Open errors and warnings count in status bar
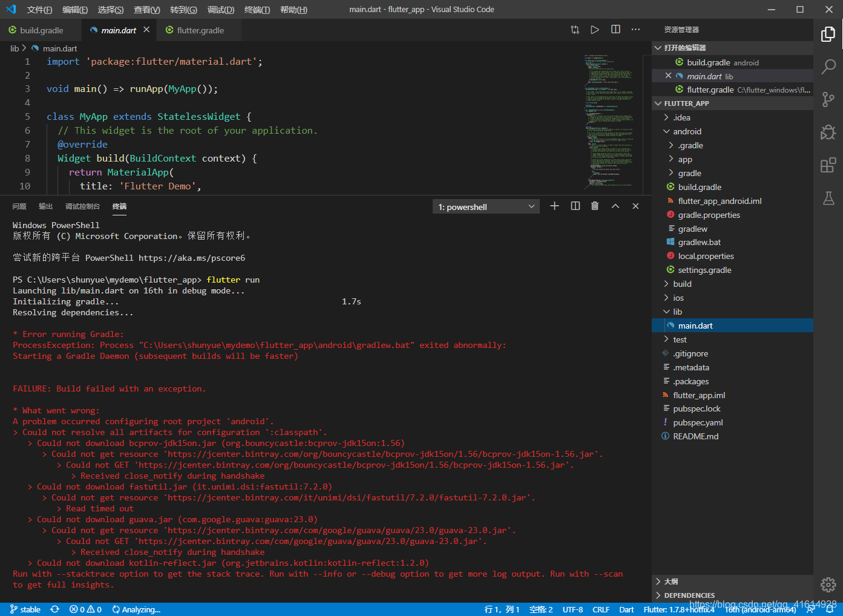This screenshot has height=616, width=843. click(85, 609)
